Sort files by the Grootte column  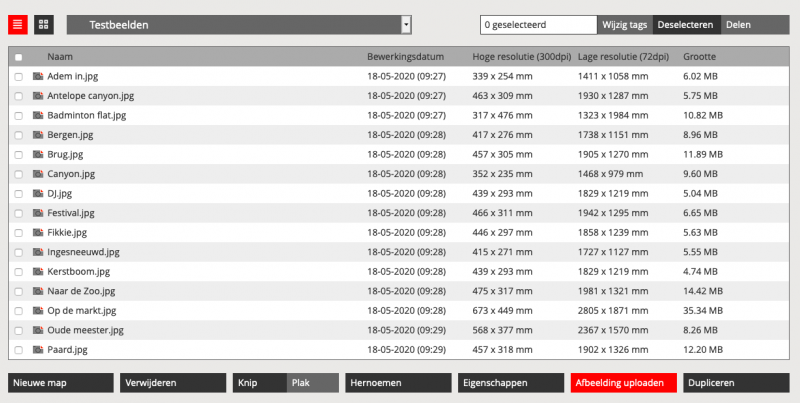[x=699, y=57]
